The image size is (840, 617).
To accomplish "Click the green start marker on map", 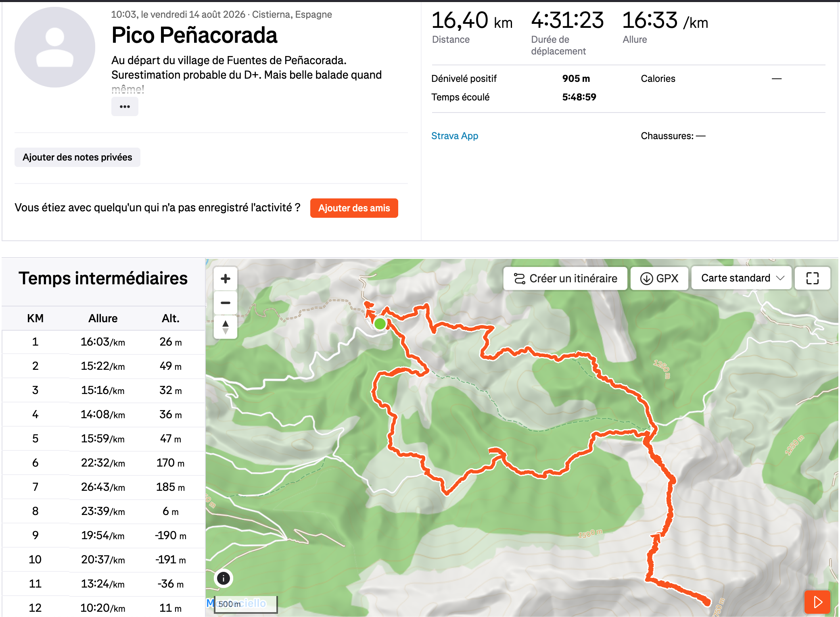I will [380, 323].
